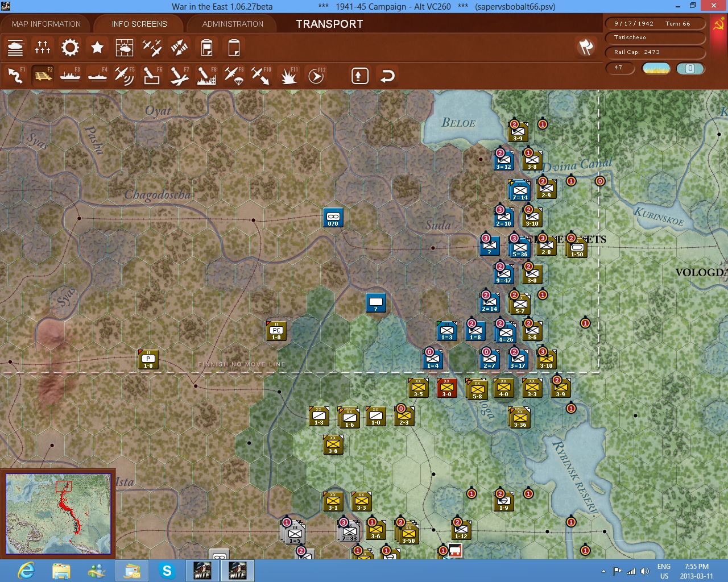The image size is (728, 582).
Task: Open the Map Information tab
Action: point(47,24)
